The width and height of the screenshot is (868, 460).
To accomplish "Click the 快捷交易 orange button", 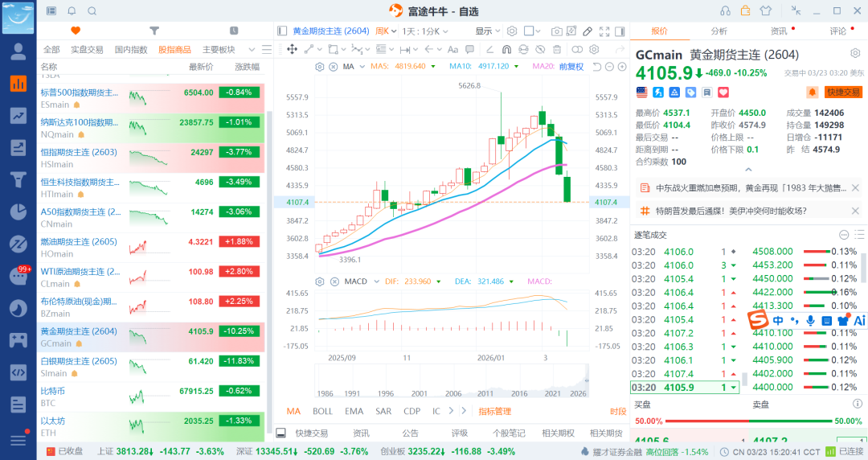I will (843, 92).
